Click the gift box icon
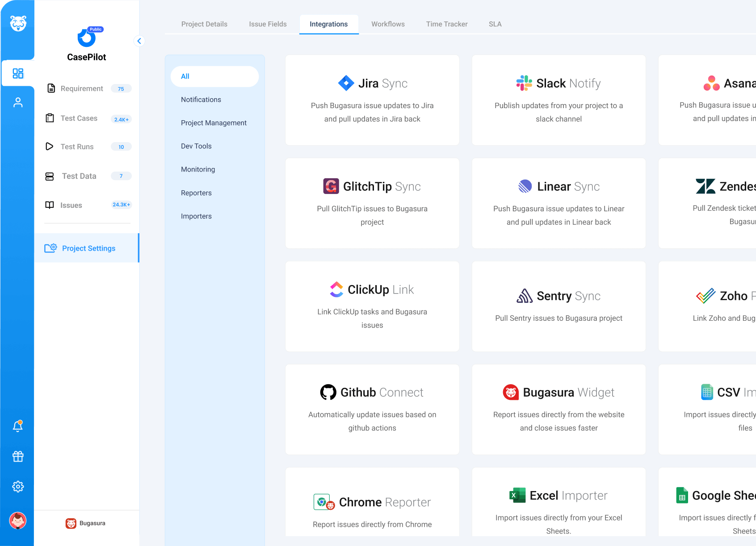Screen dimensions: 756x546 coord(18,456)
